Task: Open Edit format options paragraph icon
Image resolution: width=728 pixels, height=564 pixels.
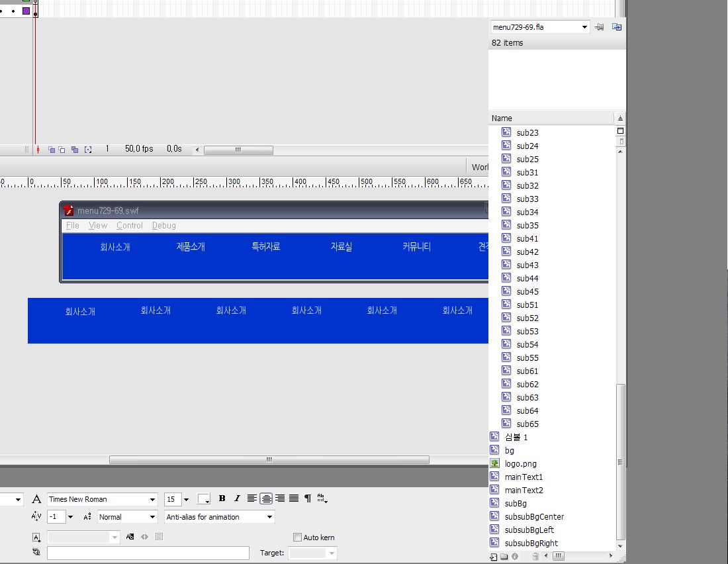Action: tap(308, 499)
